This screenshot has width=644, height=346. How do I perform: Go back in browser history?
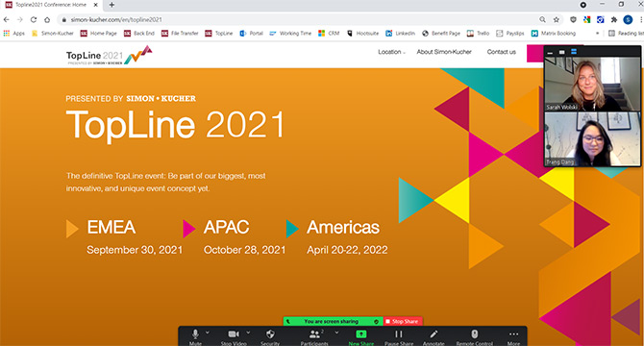[7, 19]
